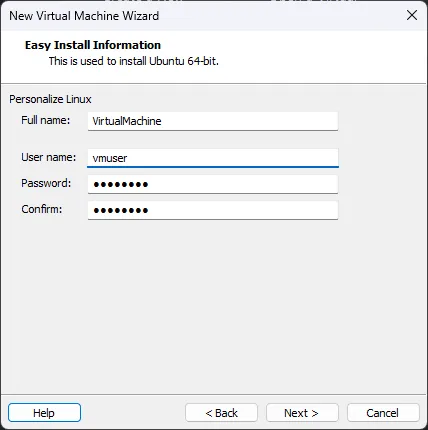The height and width of the screenshot is (430, 428).
Task: Click into the Confirm password field
Action: click(x=213, y=210)
